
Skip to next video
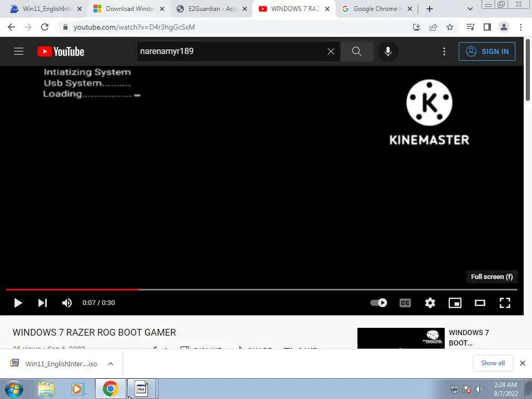pos(43,303)
